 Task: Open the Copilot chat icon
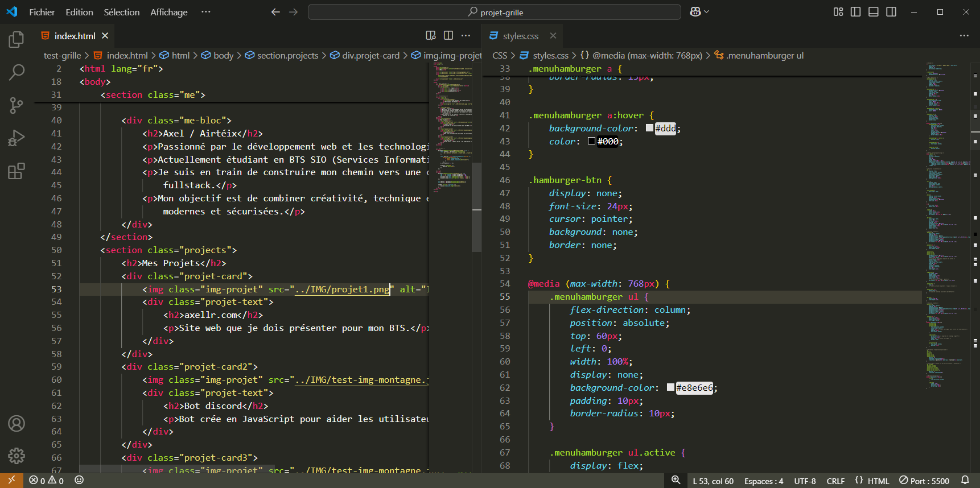tap(695, 12)
